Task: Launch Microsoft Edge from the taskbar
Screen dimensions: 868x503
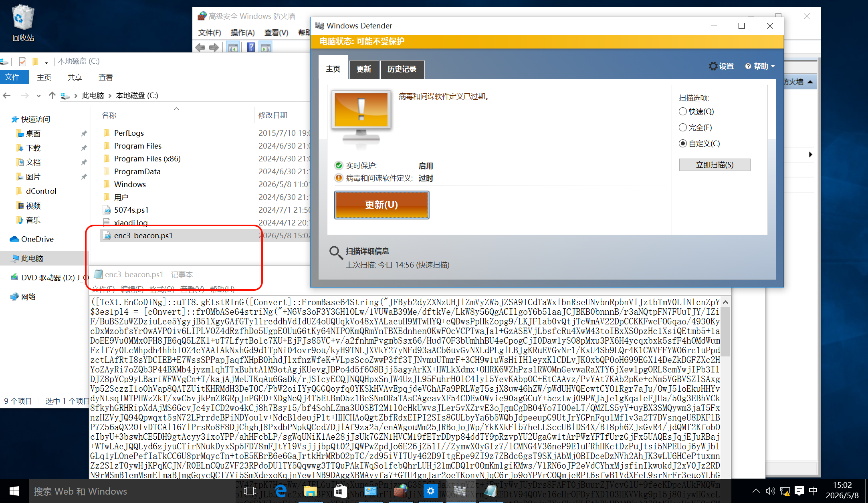Action: (281, 491)
